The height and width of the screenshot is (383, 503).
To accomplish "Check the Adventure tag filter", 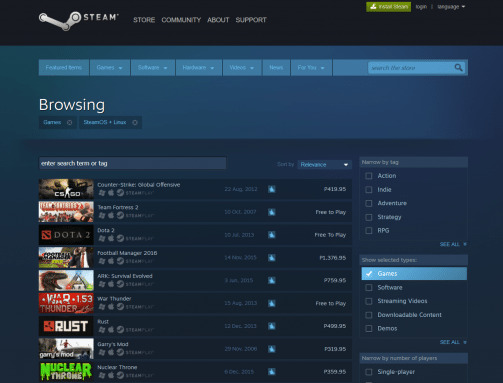I will click(369, 203).
